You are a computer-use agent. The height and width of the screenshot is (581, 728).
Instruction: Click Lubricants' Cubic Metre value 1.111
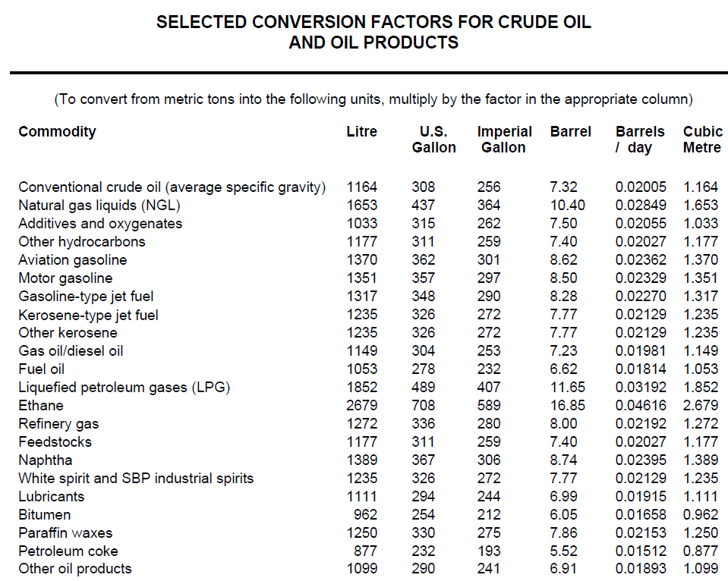(x=701, y=496)
